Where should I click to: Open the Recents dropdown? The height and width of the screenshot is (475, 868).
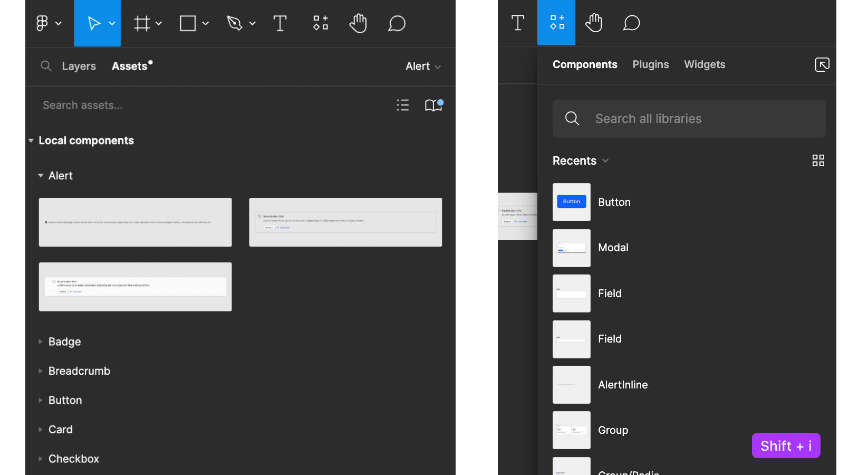click(581, 160)
